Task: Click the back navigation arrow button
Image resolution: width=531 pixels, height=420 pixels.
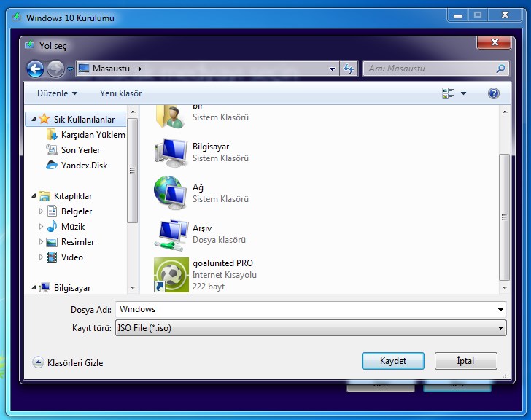Action: tap(35, 69)
